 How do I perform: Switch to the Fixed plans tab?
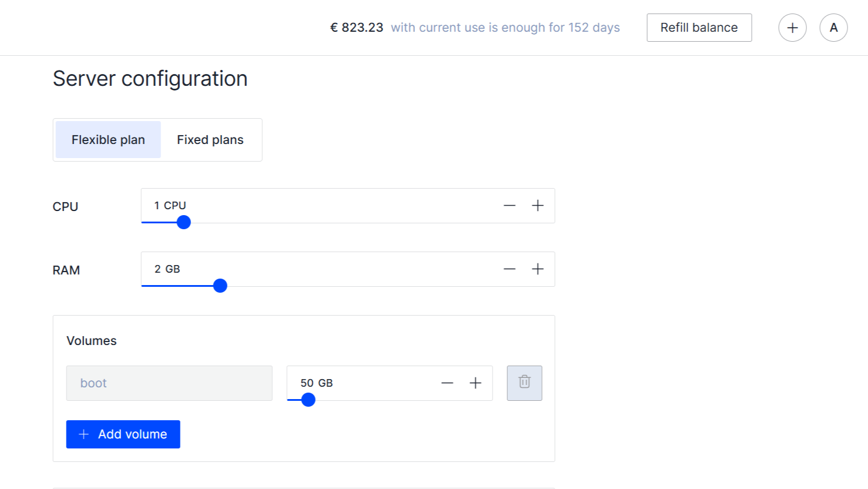210,140
